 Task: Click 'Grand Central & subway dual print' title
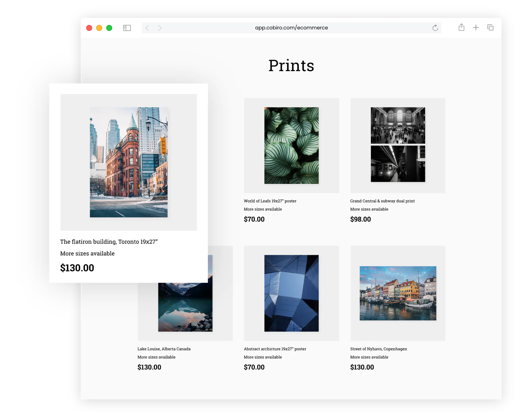point(382,201)
